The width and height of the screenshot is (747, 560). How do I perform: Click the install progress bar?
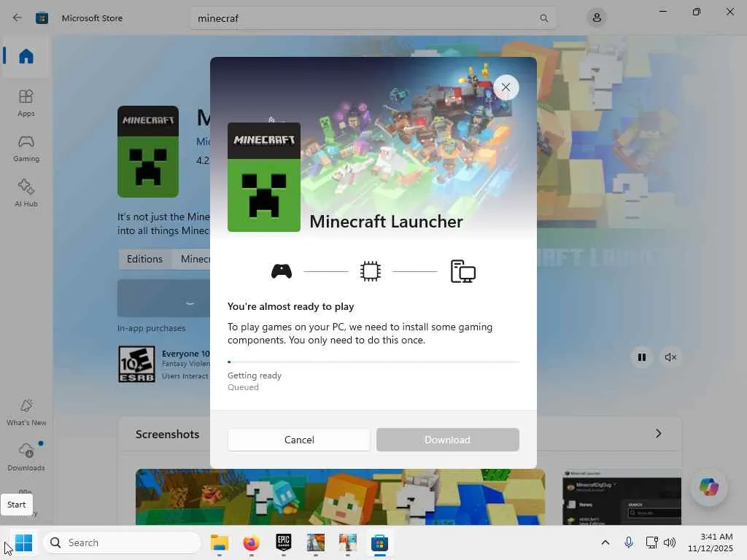[x=373, y=362]
